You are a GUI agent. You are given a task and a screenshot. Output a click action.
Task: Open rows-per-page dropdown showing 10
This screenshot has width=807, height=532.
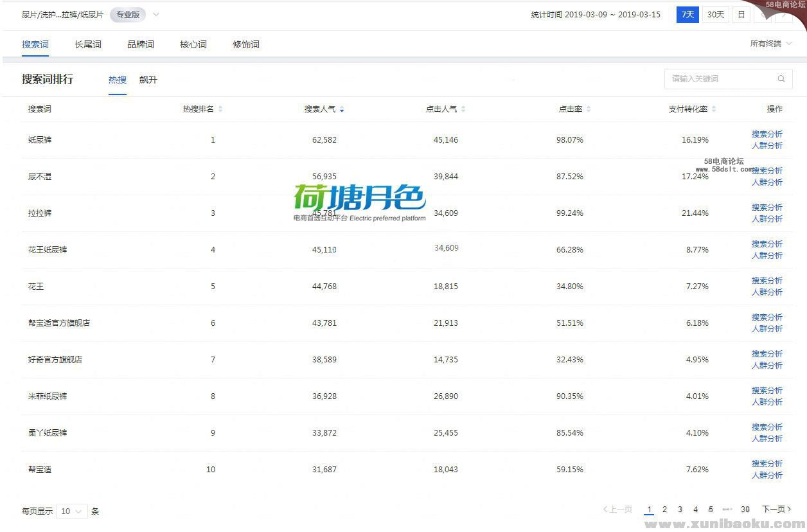pyautogui.click(x=71, y=511)
